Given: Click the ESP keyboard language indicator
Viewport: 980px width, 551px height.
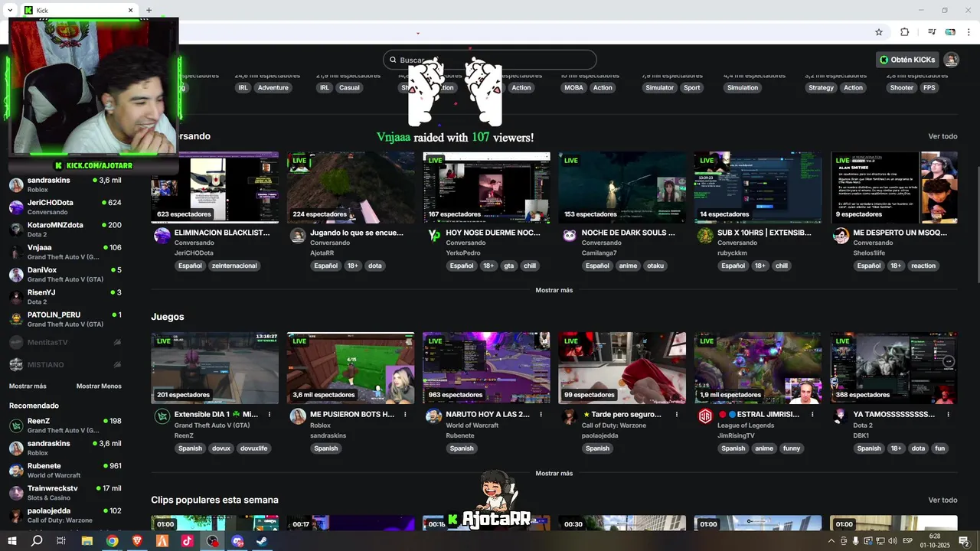Looking at the screenshot, I should [908, 541].
